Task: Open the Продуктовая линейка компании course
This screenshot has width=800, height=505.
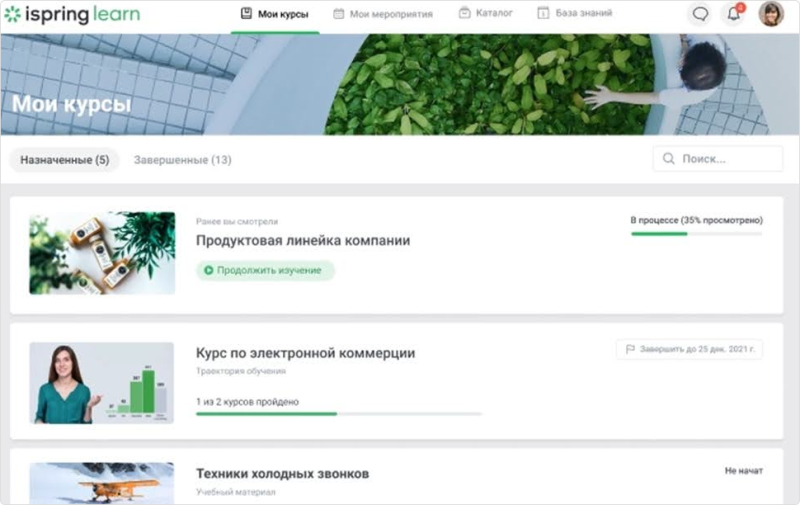Action: coord(303,240)
